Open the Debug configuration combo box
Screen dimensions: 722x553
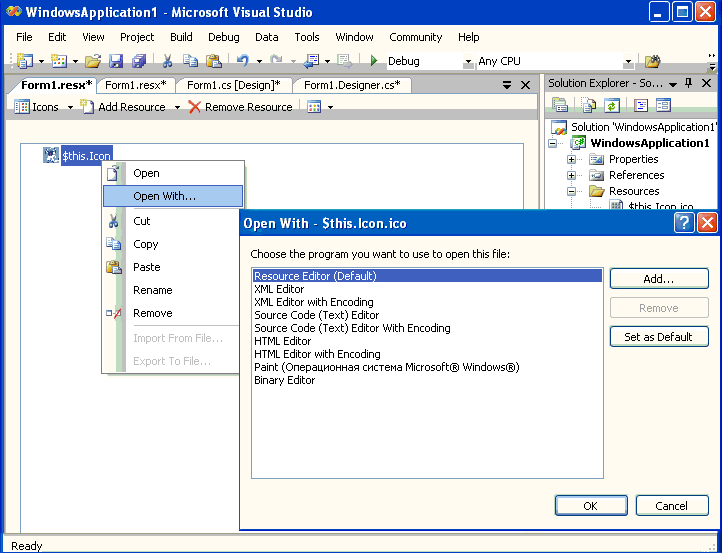tap(430, 61)
